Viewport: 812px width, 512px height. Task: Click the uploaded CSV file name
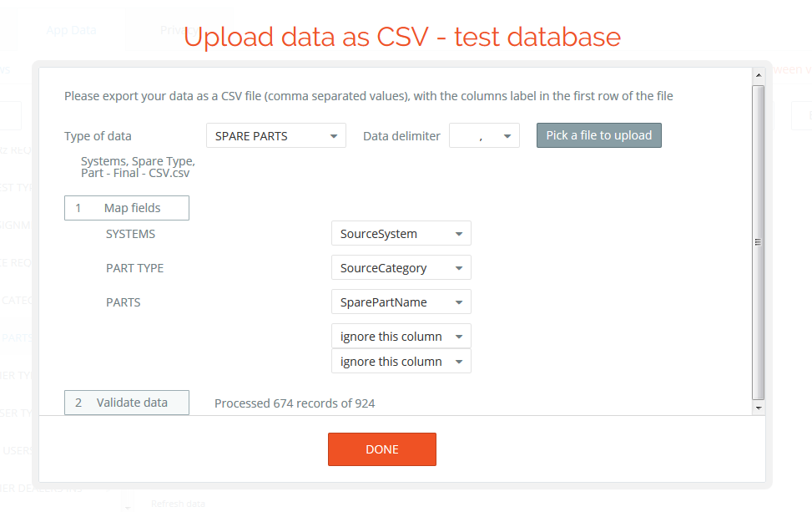point(138,167)
